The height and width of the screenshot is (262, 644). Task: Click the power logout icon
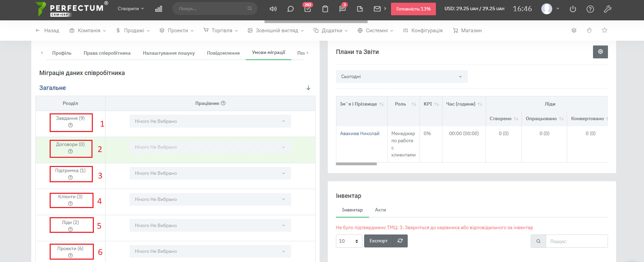pyautogui.click(x=573, y=9)
